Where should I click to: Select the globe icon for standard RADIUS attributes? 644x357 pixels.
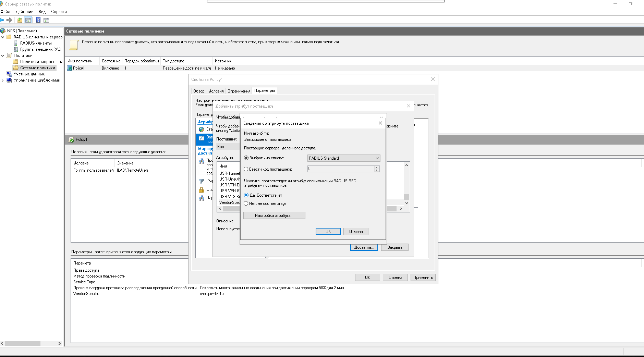coord(202,130)
